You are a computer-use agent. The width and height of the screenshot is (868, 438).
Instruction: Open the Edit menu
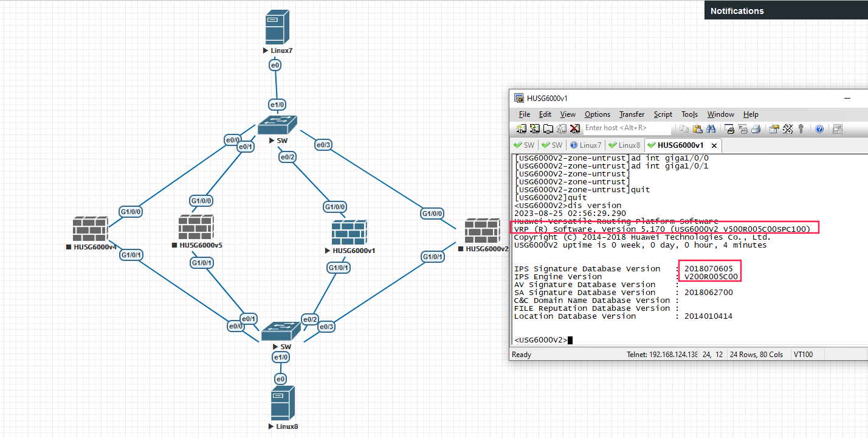click(x=545, y=114)
